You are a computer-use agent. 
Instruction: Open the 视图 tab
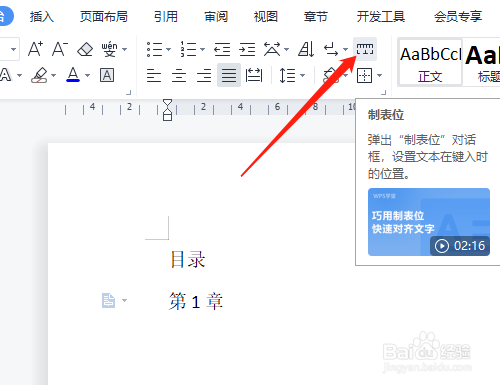tap(266, 16)
